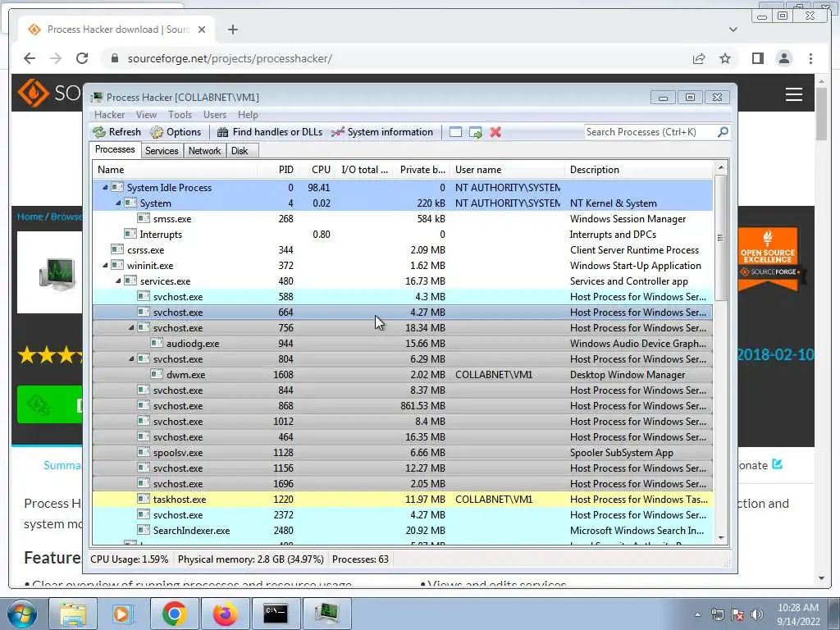The image size is (840, 630).
Task: Open the Chrome profile avatar
Action: pos(783,58)
